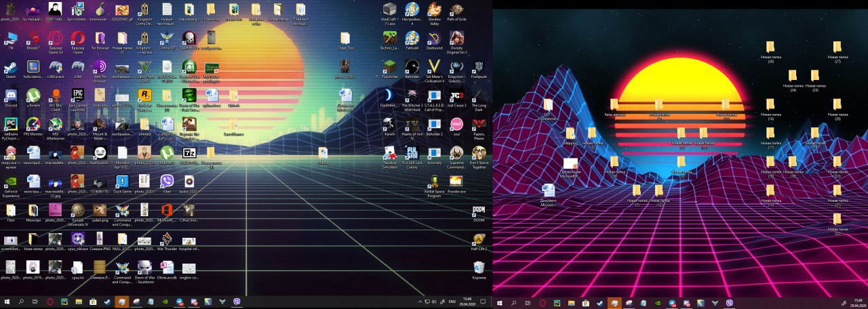Click the Frostpunk desktop icon

click(479, 69)
